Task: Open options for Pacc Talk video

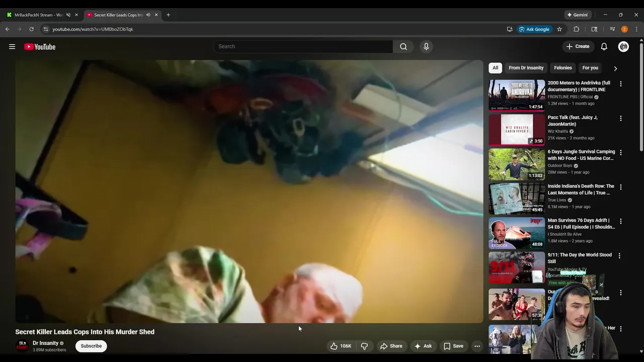Action: pos(620,118)
